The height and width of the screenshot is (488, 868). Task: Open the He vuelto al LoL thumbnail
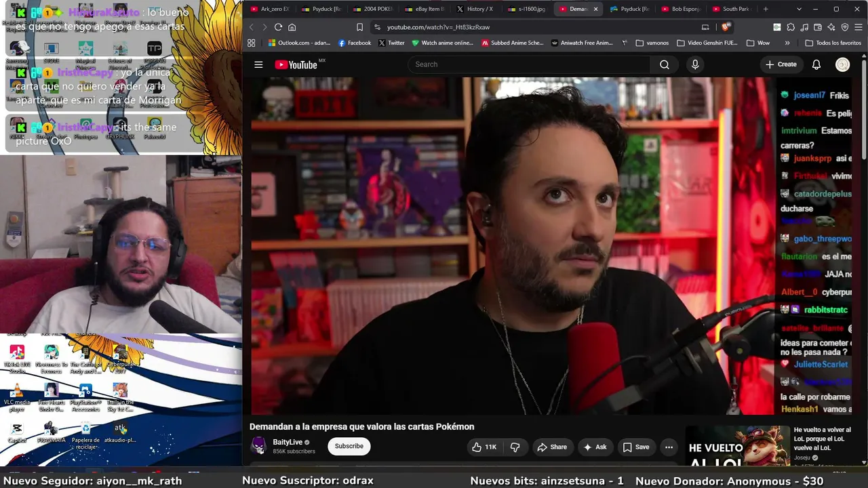(x=737, y=446)
